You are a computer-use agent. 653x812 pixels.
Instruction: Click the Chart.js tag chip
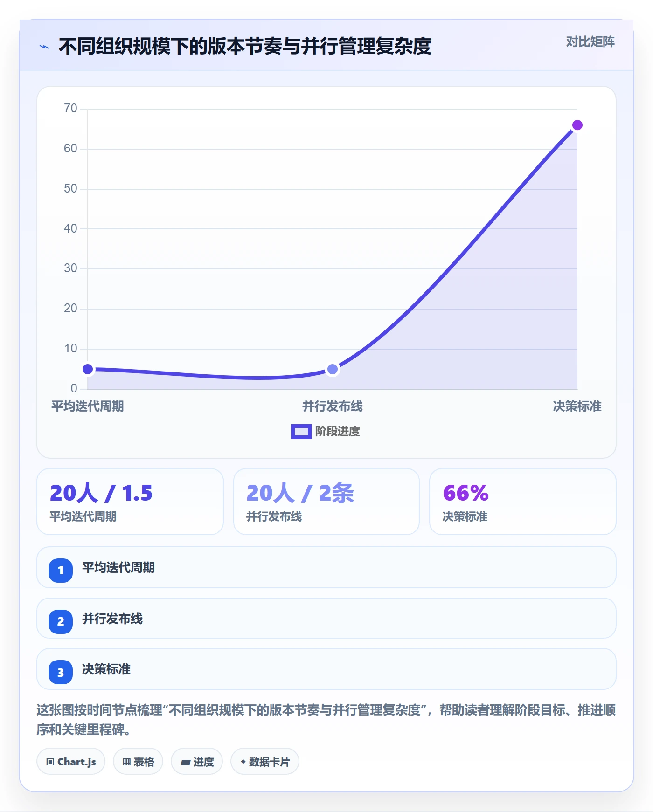71,762
